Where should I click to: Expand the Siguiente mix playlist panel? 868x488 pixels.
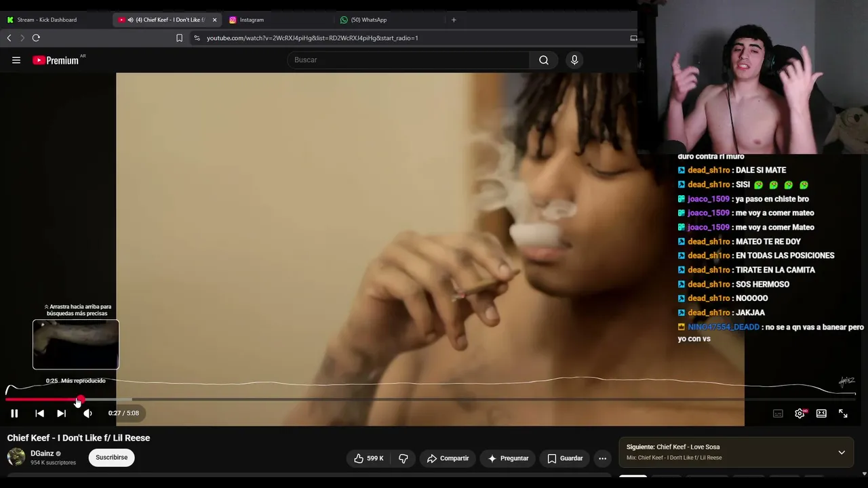coord(842,453)
